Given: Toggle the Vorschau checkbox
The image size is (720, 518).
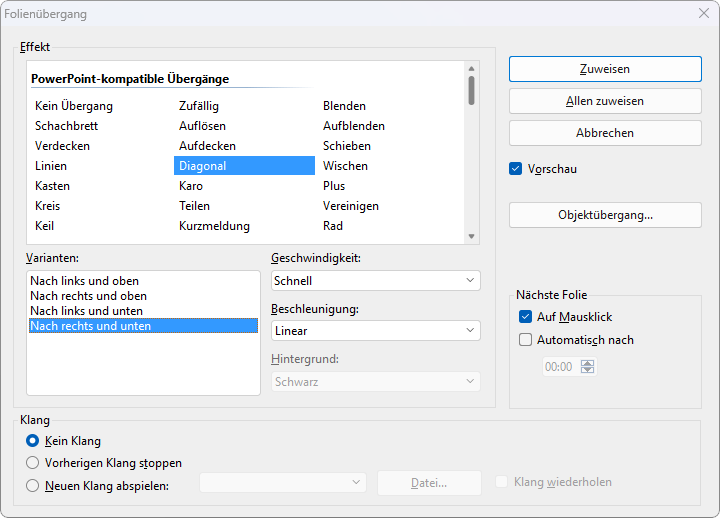Looking at the screenshot, I should [x=516, y=169].
